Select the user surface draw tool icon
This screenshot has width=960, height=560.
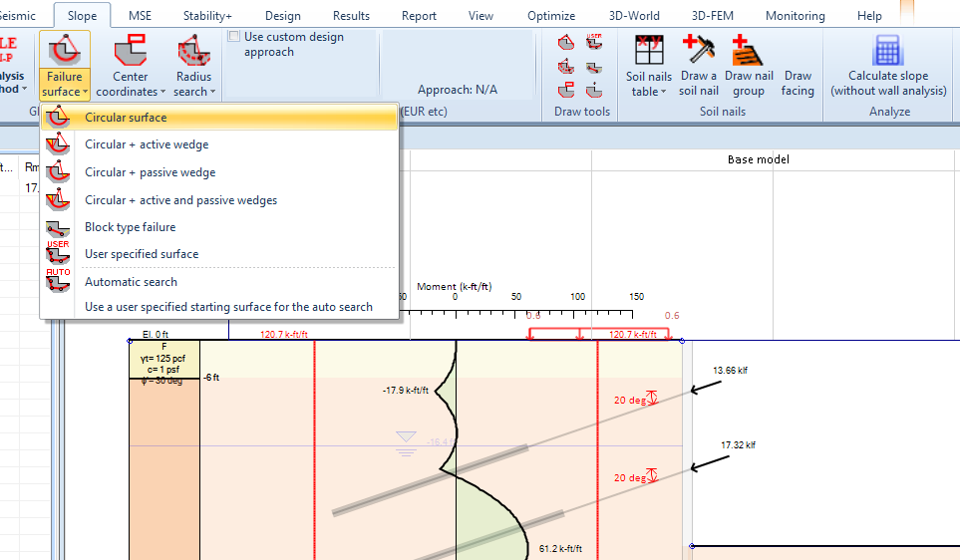(594, 42)
